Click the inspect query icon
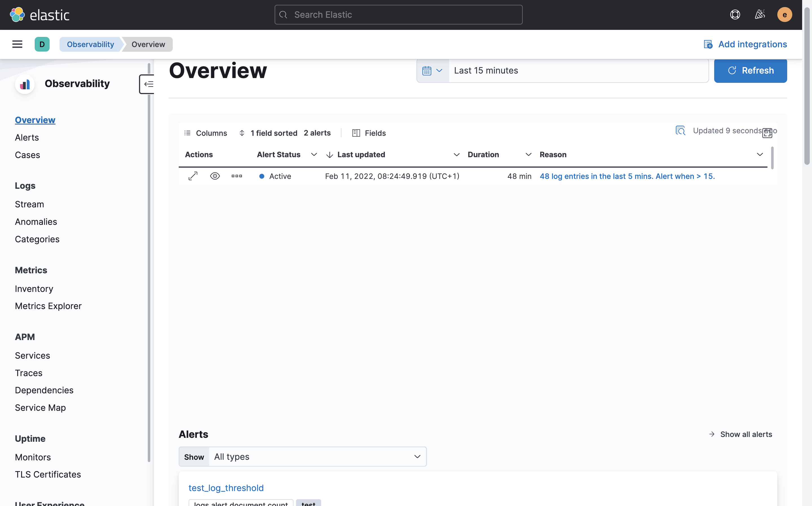The height and width of the screenshot is (506, 812). coord(680,130)
